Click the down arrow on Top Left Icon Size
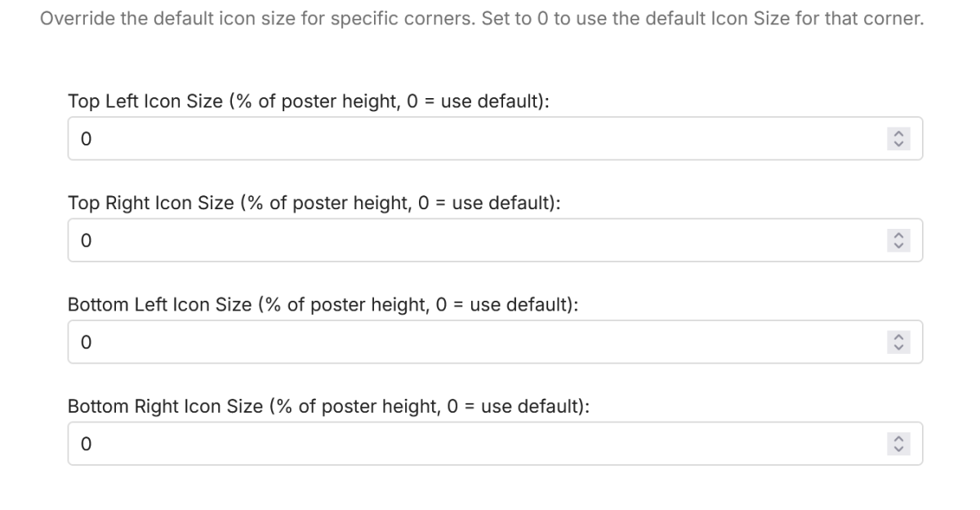 pos(899,143)
